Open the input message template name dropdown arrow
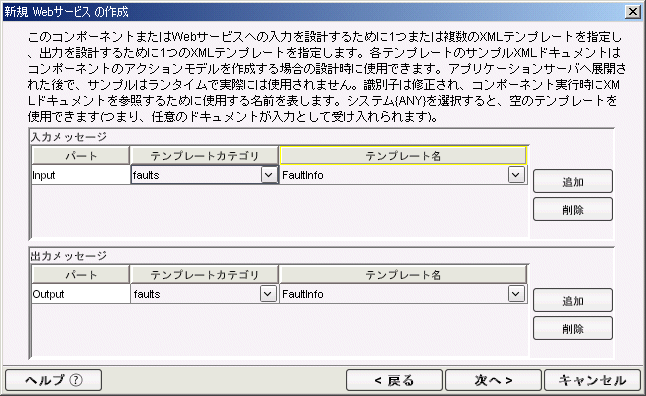 (x=516, y=175)
